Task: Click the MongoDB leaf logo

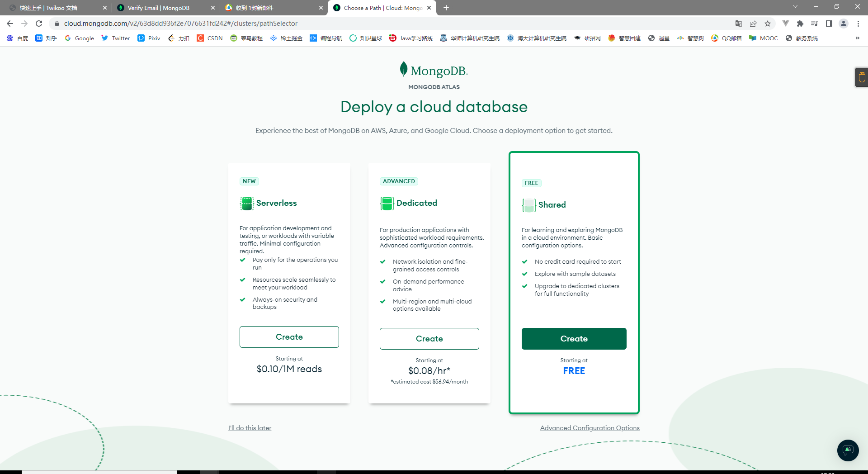Action: coord(404,70)
